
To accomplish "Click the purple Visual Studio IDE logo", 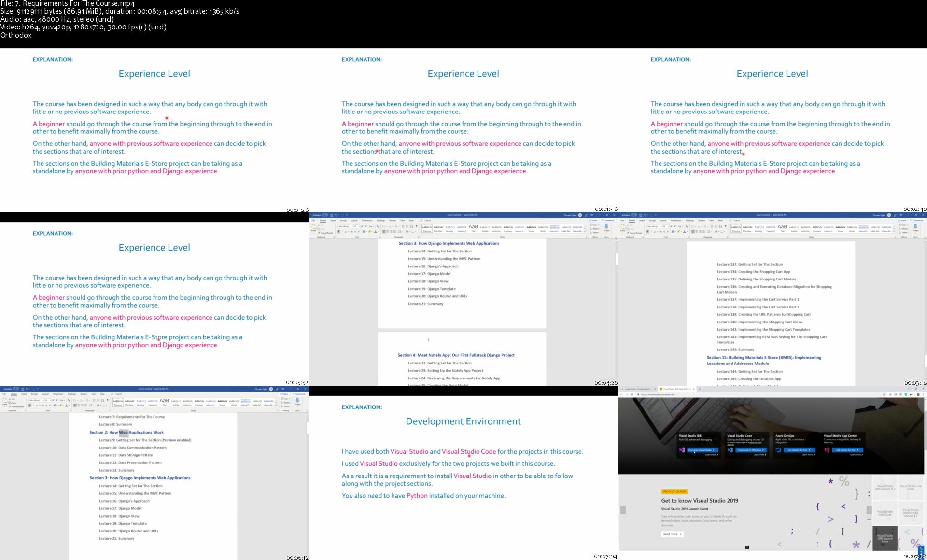I will [x=682, y=450].
